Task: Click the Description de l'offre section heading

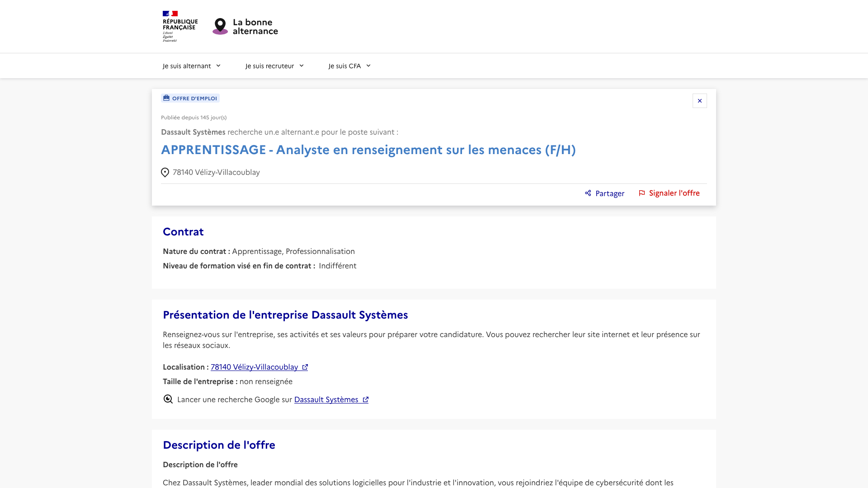Action: click(219, 445)
